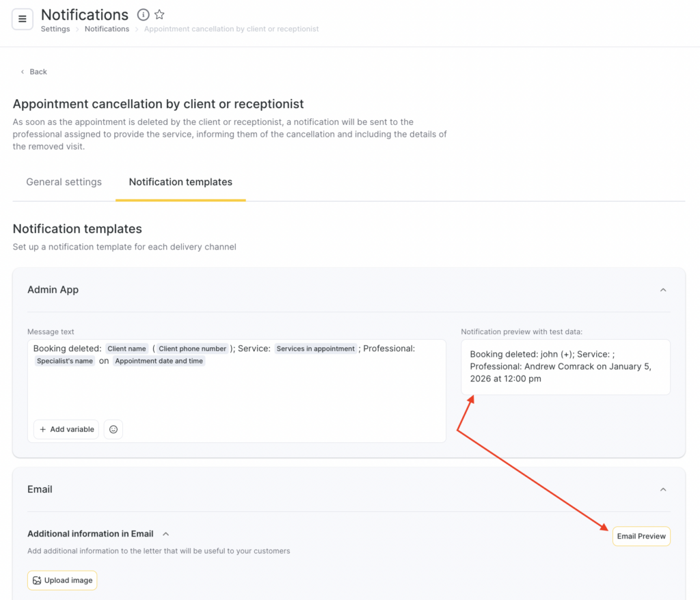This screenshot has width=700, height=600.
Task: Click the Back arrow link
Action: click(34, 72)
